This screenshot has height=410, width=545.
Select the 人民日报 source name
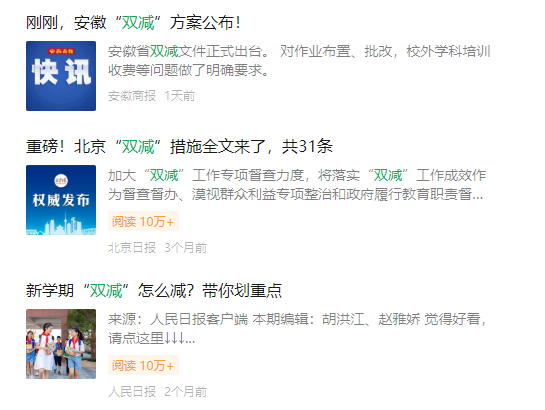(132, 392)
